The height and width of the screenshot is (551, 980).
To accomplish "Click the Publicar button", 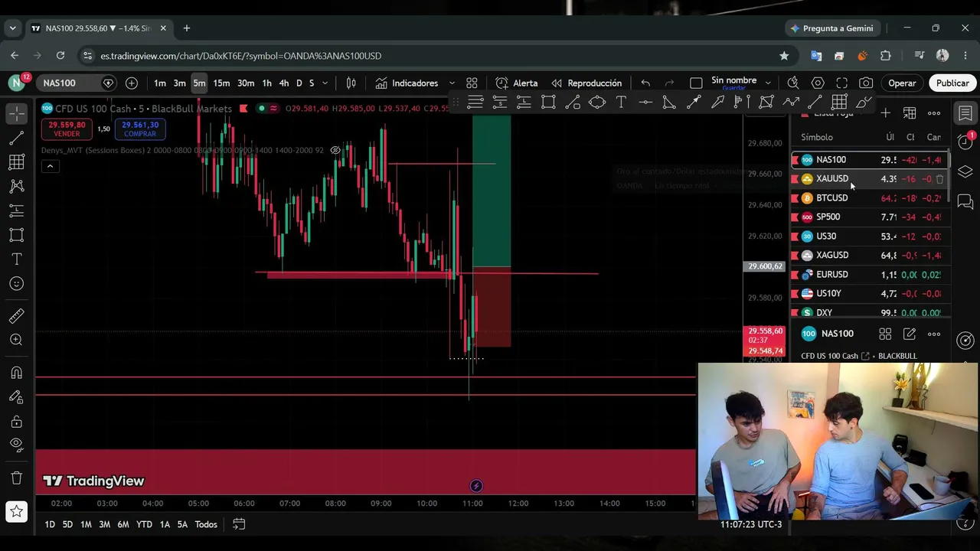I will (952, 83).
